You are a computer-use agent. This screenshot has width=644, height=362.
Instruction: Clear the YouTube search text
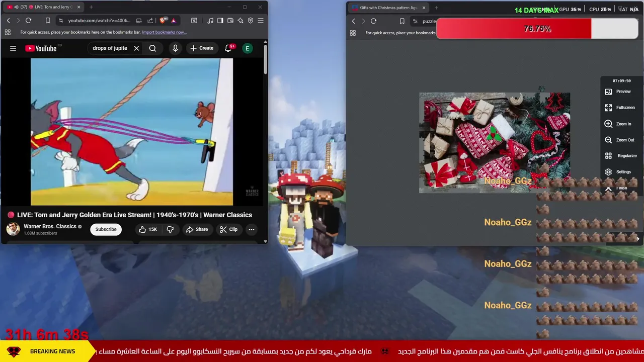[x=136, y=48]
